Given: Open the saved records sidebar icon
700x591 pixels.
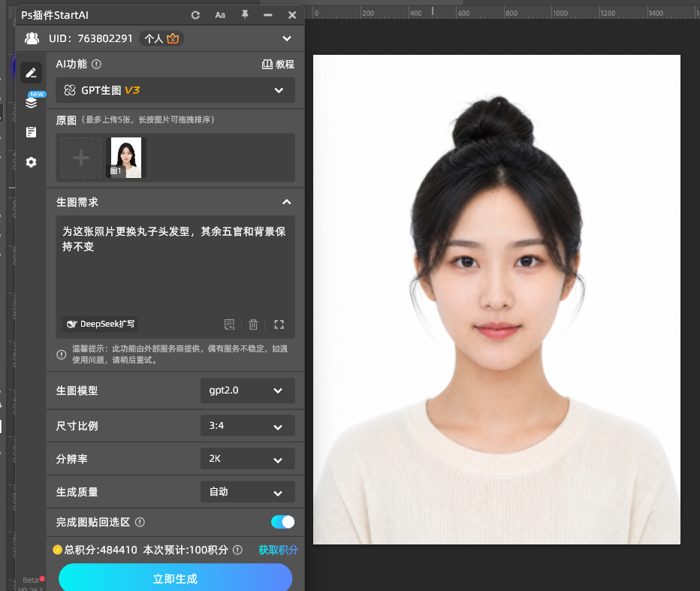Looking at the screenshot, I should 32,132.
